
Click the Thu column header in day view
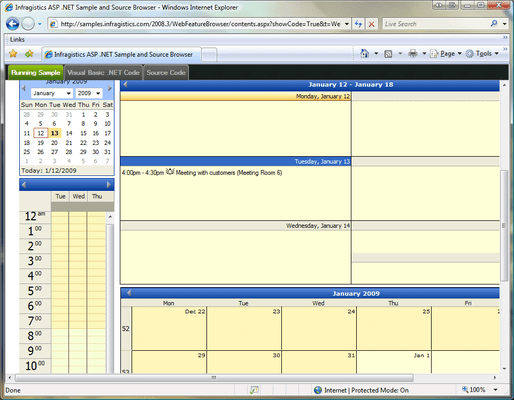97,196
